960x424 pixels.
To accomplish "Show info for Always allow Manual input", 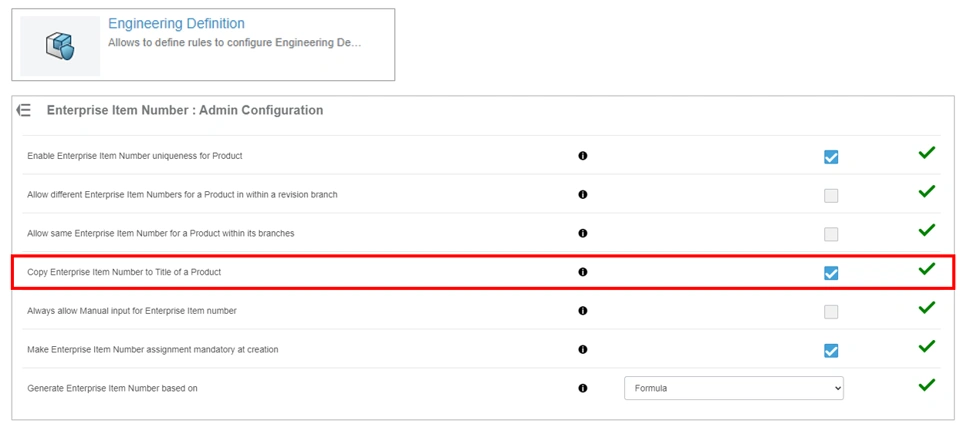I will point(582,311).
